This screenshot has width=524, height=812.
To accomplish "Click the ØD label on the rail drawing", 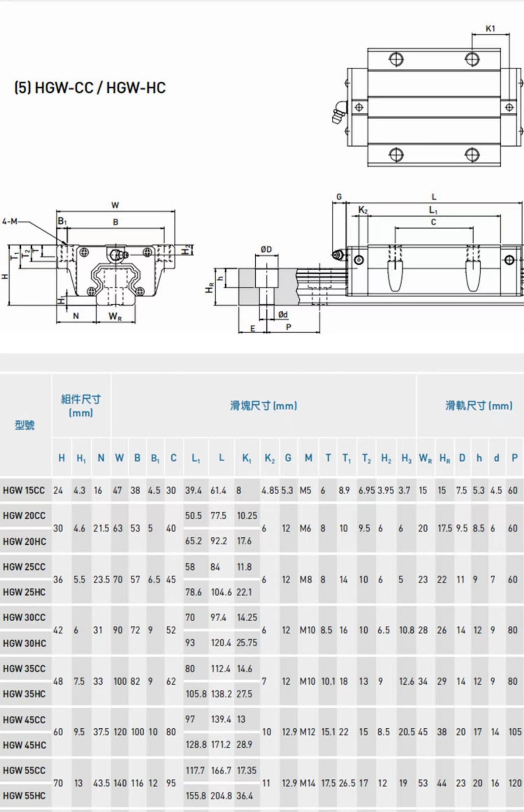I will (x=266, y=250).
